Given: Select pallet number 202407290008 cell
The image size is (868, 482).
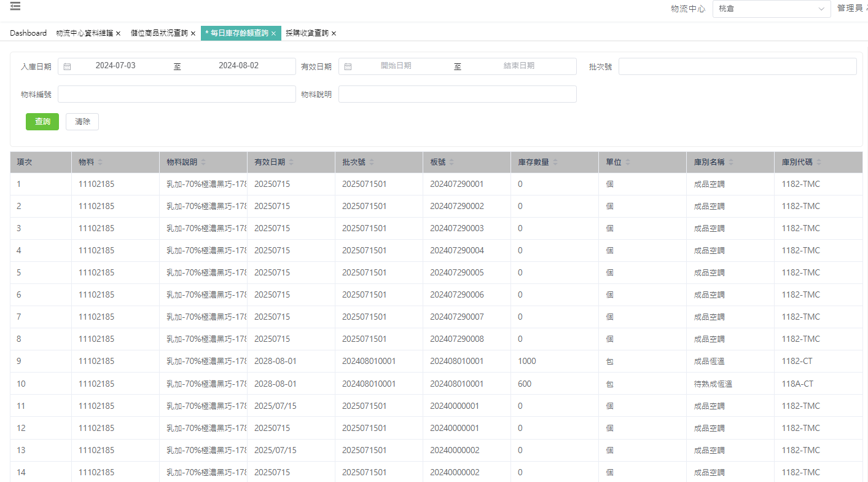Looking at the screenshot, I should coord(466,339).
